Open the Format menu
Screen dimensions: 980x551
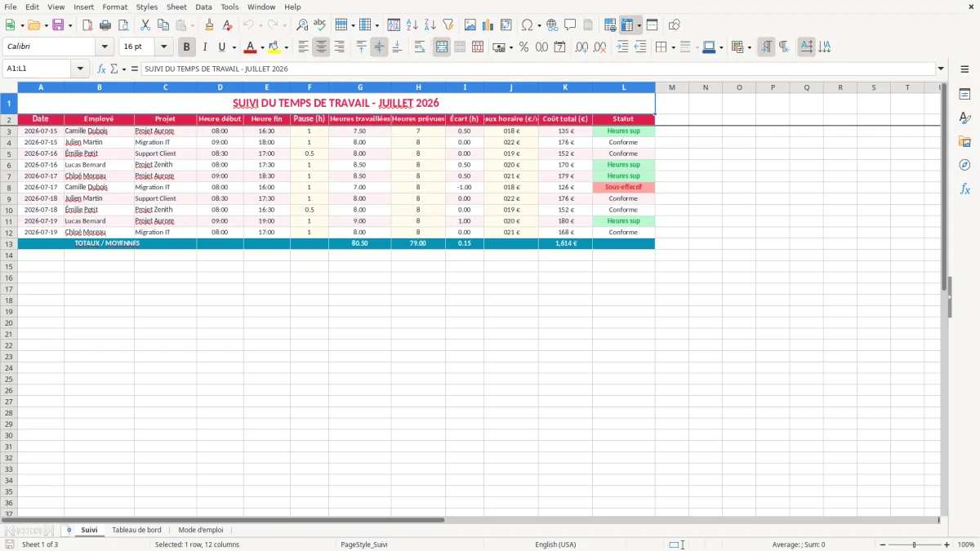click(x=114, y=7)
